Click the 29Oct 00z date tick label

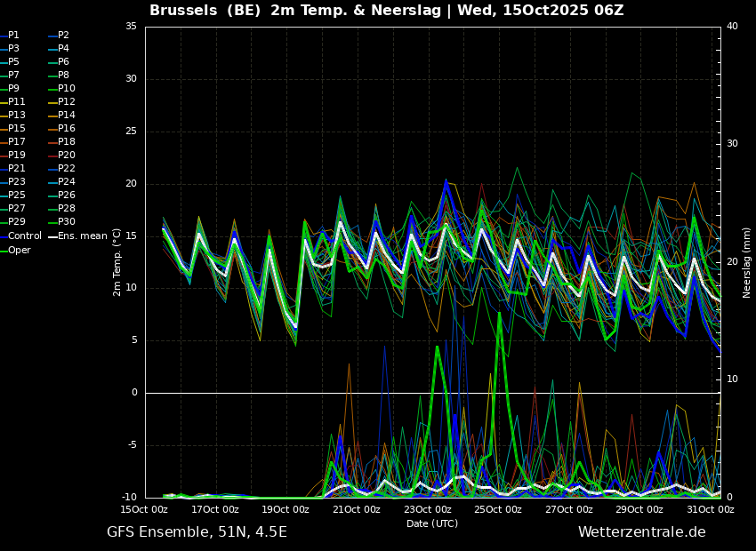click(639, 509)
